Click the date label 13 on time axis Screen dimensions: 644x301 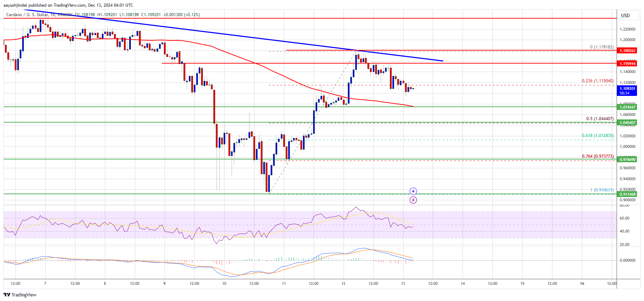coord(403,283)
